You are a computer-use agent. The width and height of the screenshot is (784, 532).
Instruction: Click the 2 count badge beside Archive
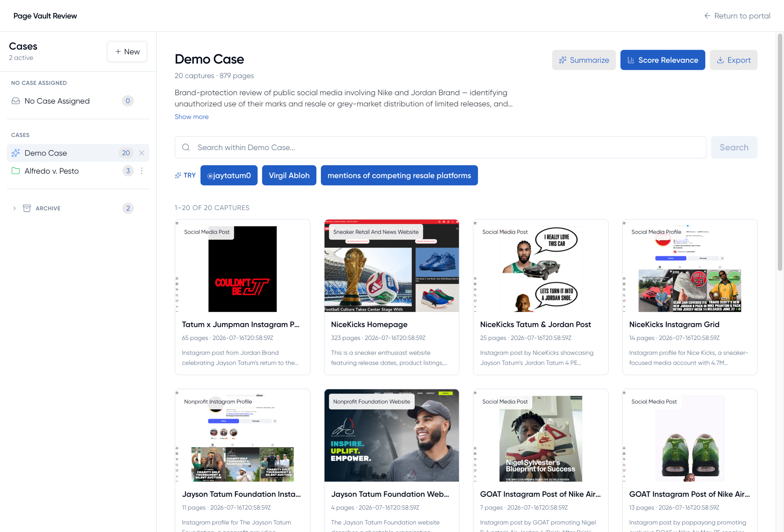[x=128, y=208]
